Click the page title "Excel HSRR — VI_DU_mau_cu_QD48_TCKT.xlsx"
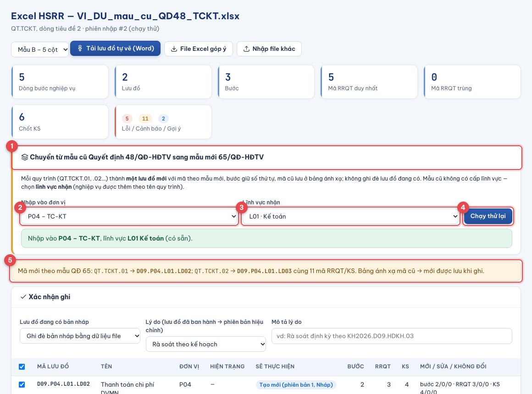532x394 pixels. [125, 16]
